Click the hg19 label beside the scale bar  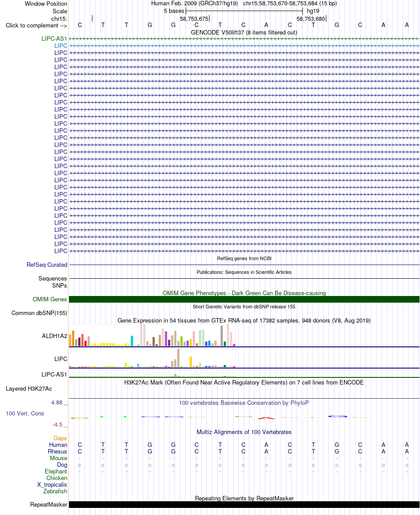point(313,11)
